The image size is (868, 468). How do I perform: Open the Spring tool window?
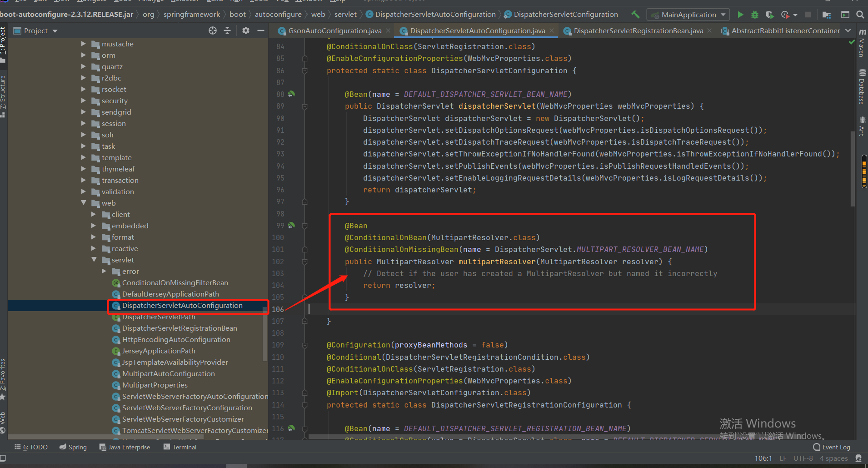73,447
